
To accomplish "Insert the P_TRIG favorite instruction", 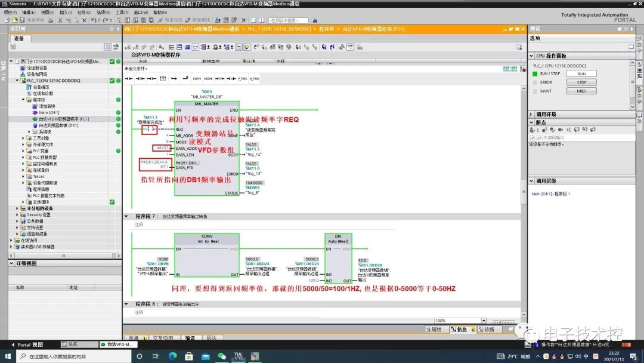I will point(242,79).
